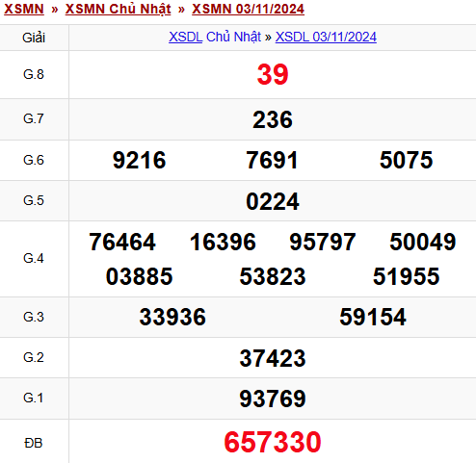Viewport: 476px width, 463px height.
Task: Click the G.4 number 53823
Action: pos(273,276)
